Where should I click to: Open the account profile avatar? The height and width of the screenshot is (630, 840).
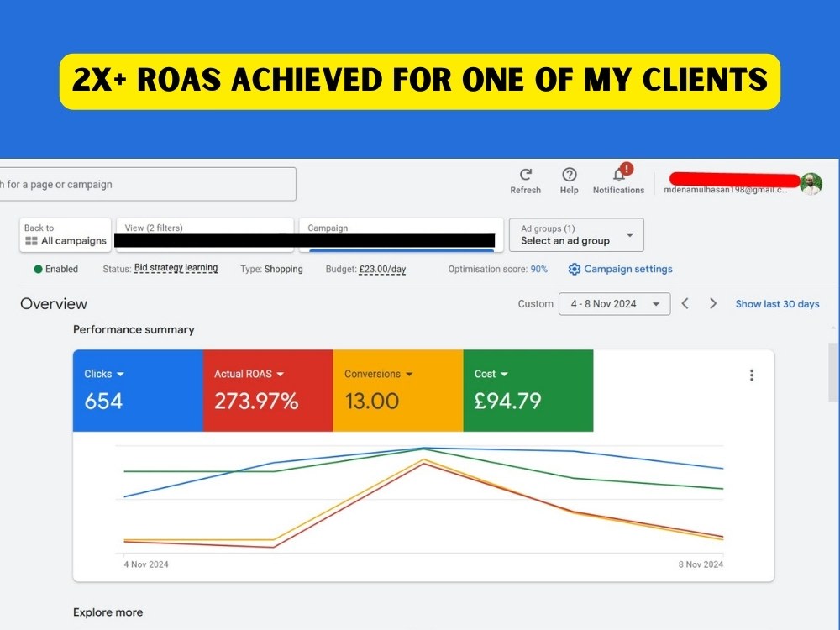click(x=811, y=184)
